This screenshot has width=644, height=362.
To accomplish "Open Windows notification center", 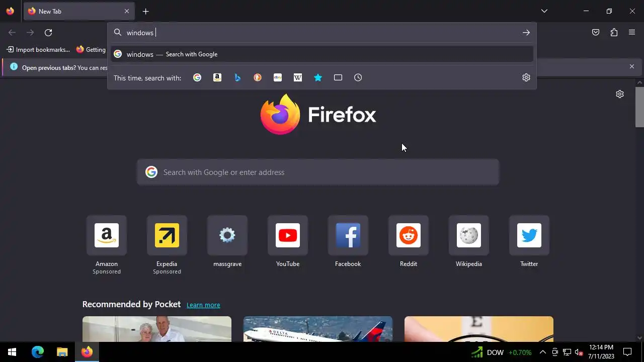I will coord(627,352).
